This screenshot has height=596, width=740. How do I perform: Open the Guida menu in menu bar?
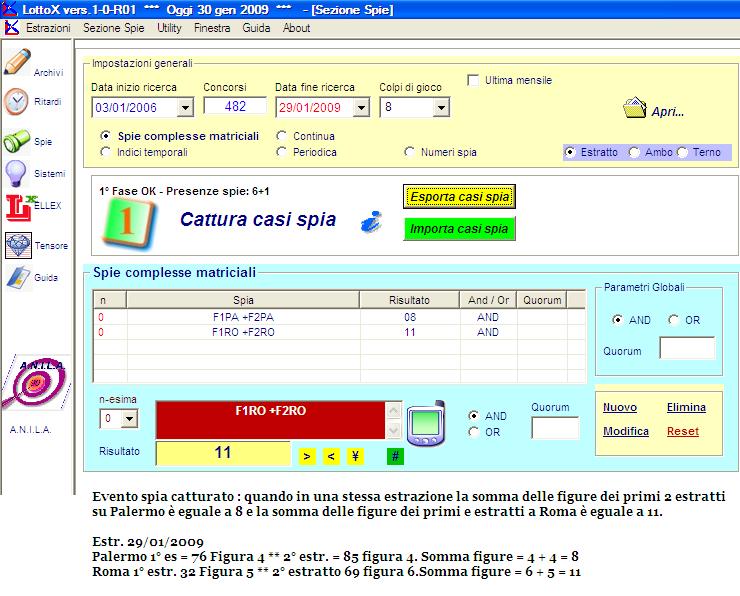256,28
